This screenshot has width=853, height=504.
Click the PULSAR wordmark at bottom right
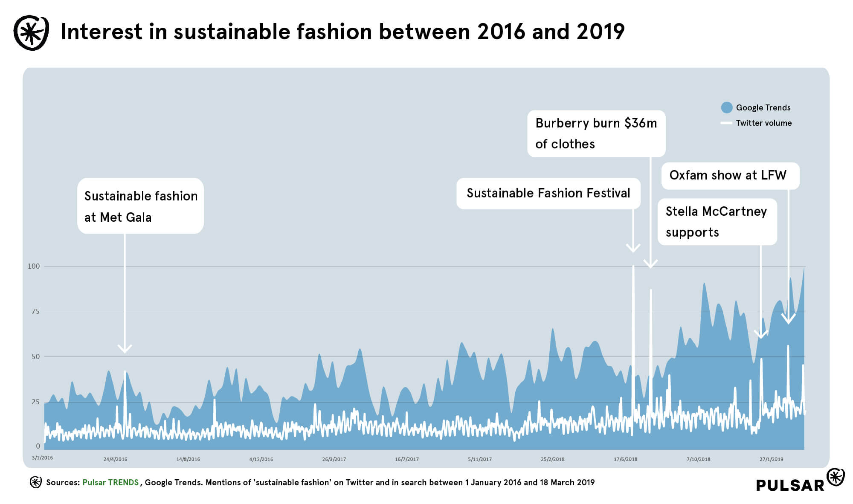pyautogui.click(x=790, y=485)
